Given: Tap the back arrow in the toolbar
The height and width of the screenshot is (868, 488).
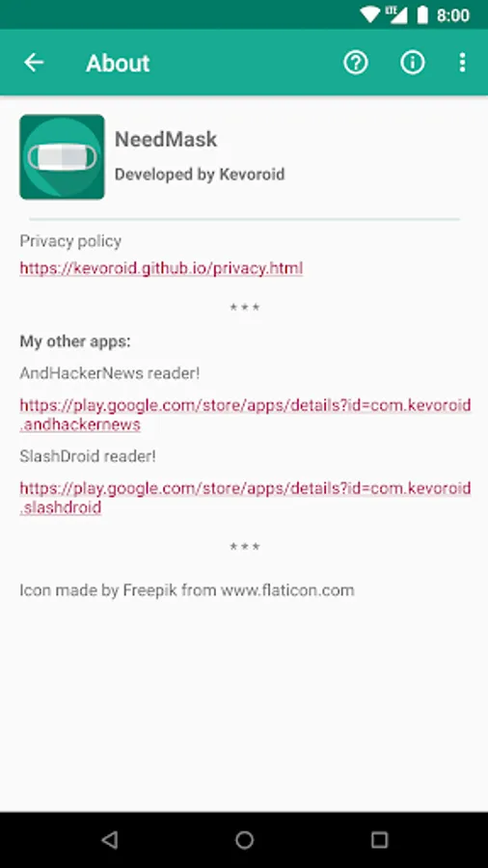Looking at the screenshot, I should [x=34, y=63].
